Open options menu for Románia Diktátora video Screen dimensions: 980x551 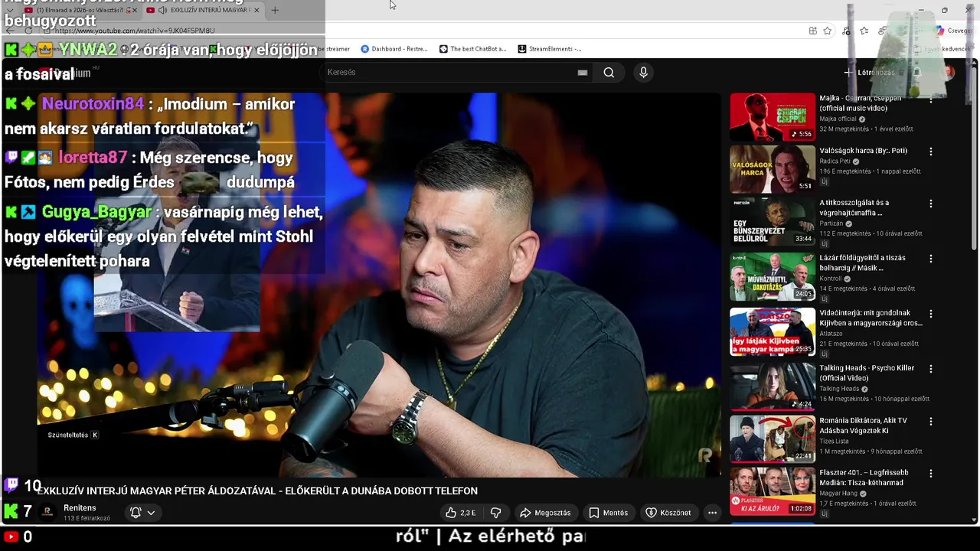(931, 422)
